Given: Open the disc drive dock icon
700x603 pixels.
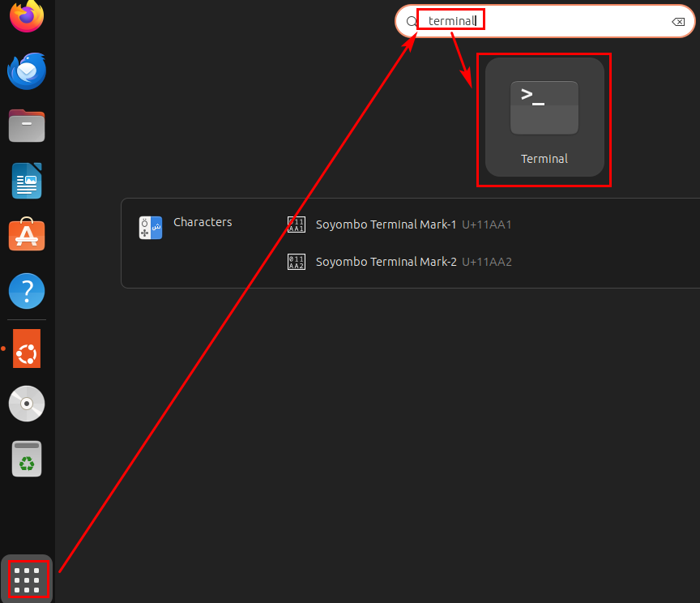Looking at the screenshot, I should coord(27,404).
